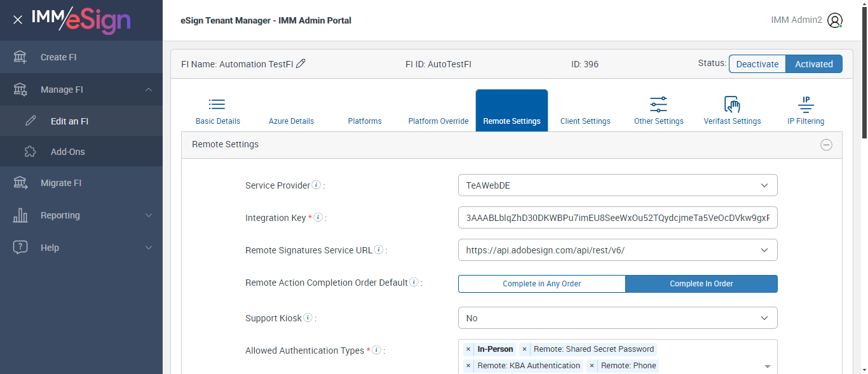Close the sidebar with the X icon
The height and width of the screenshot is (374, 868).
point(18,20)
